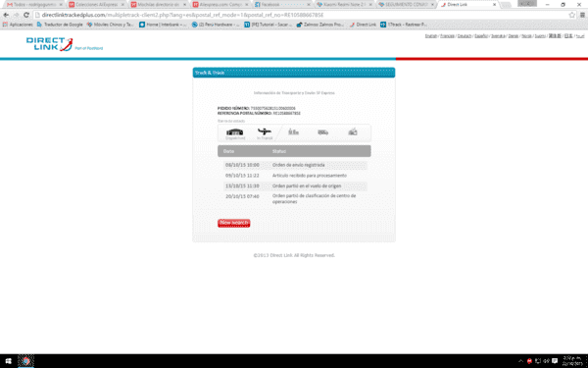Image resolution: width=588 pixels, height=368 pixels.
Task: Switch site language to Norsk
Action: 526,36
